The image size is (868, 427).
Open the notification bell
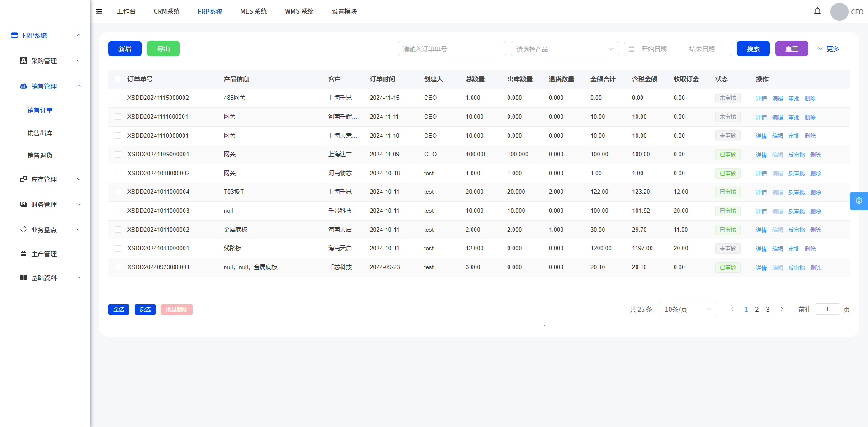point(817,11)
